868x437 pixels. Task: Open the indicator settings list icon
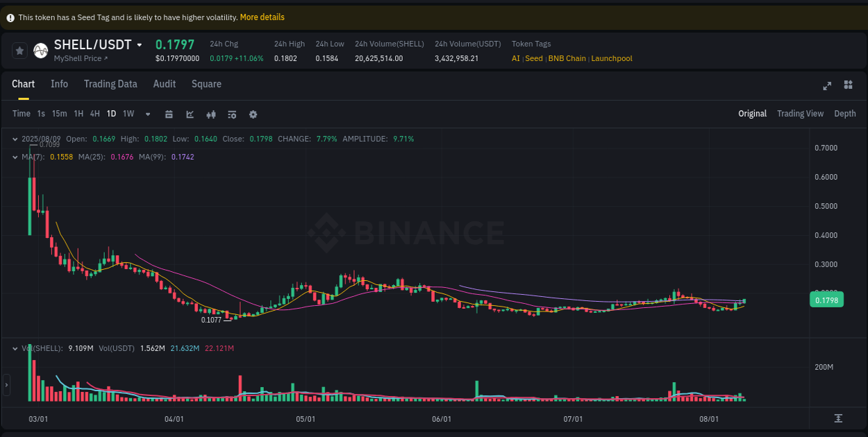point(232,114)
